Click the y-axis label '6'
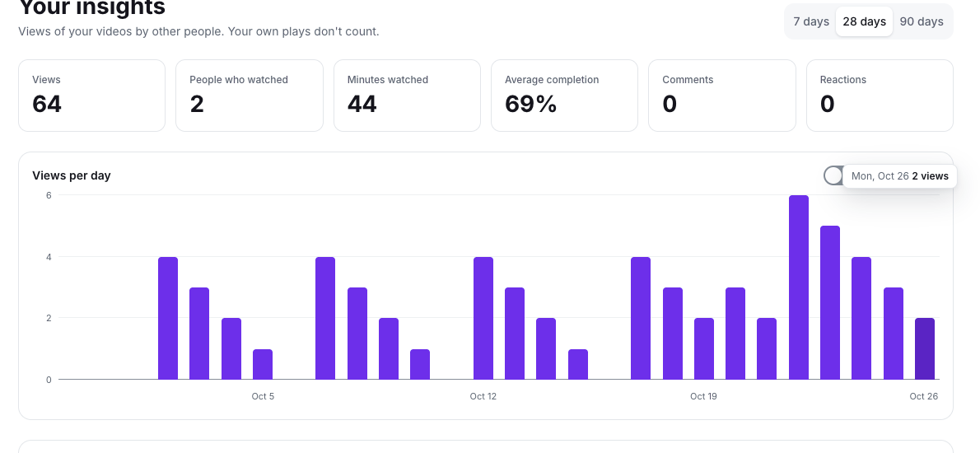Image resolution: width=980 pixels, height=453 pixels. point(49,195)
